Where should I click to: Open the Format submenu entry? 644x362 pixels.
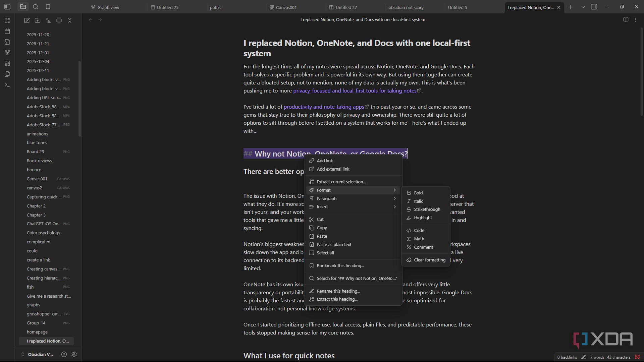(x=353, y=190)
